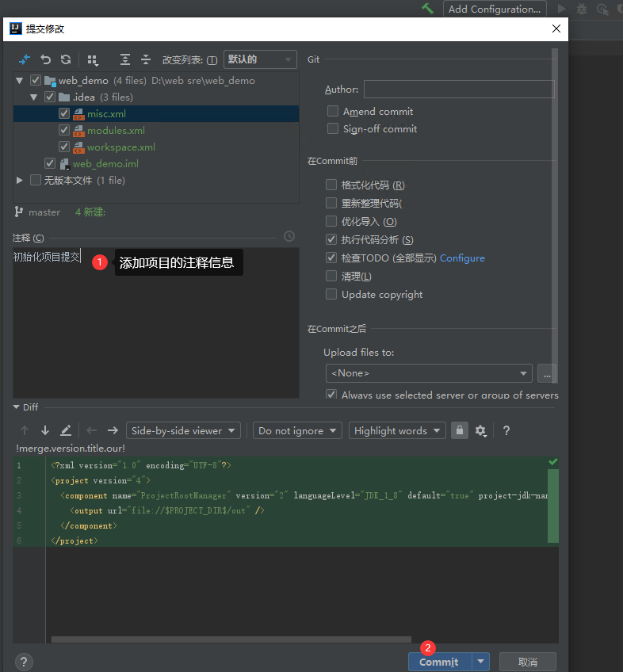Enable Amend commit checkbox
Screen dimensions: 623x672
pos(333,111)
